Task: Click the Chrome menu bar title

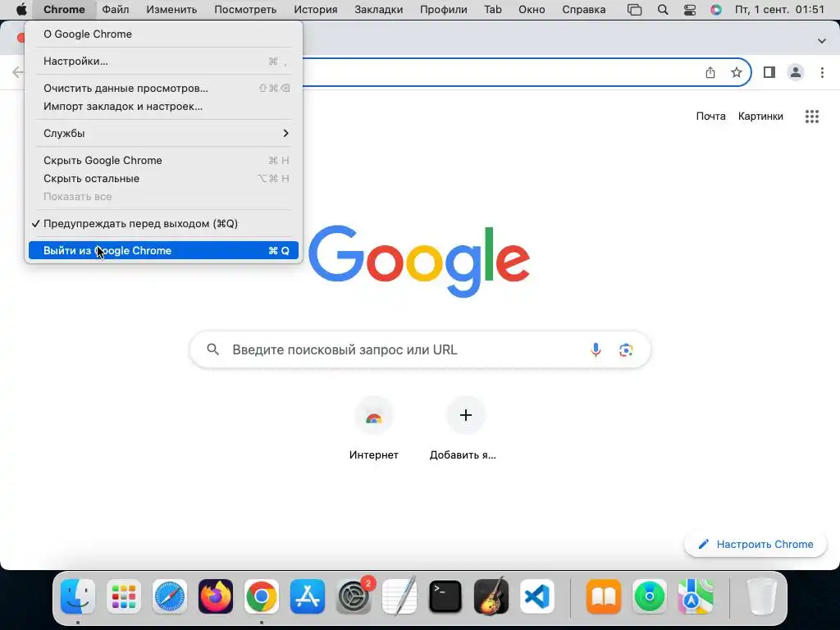Action: (x=64, y=10)
